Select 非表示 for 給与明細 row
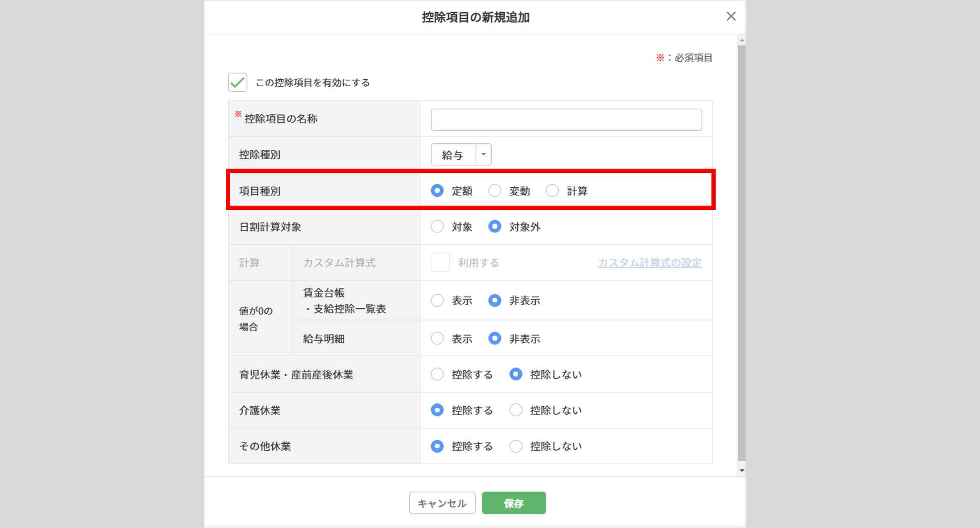The height and width of the screenshot is (528, 980). [495, 338]
